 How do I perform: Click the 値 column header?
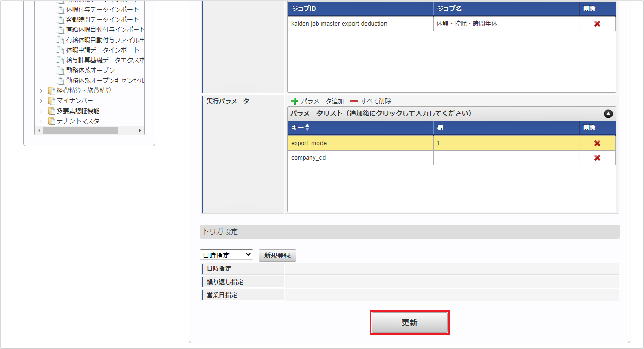point(506,128)
